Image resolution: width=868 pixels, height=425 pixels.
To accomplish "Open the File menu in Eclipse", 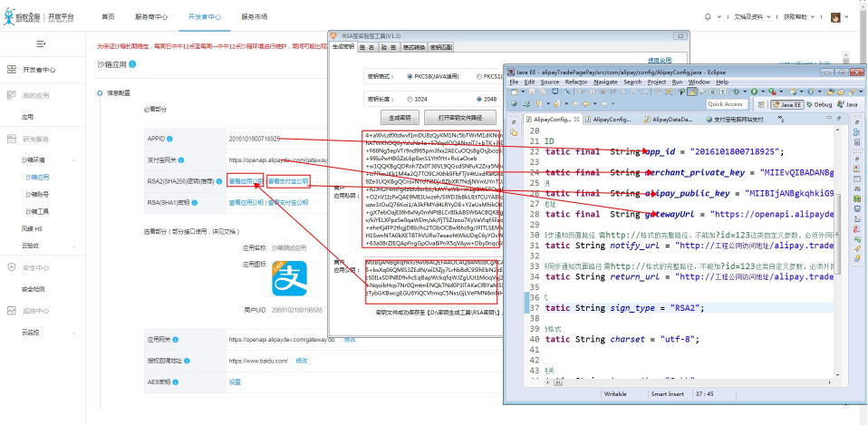I will (514, 82).
